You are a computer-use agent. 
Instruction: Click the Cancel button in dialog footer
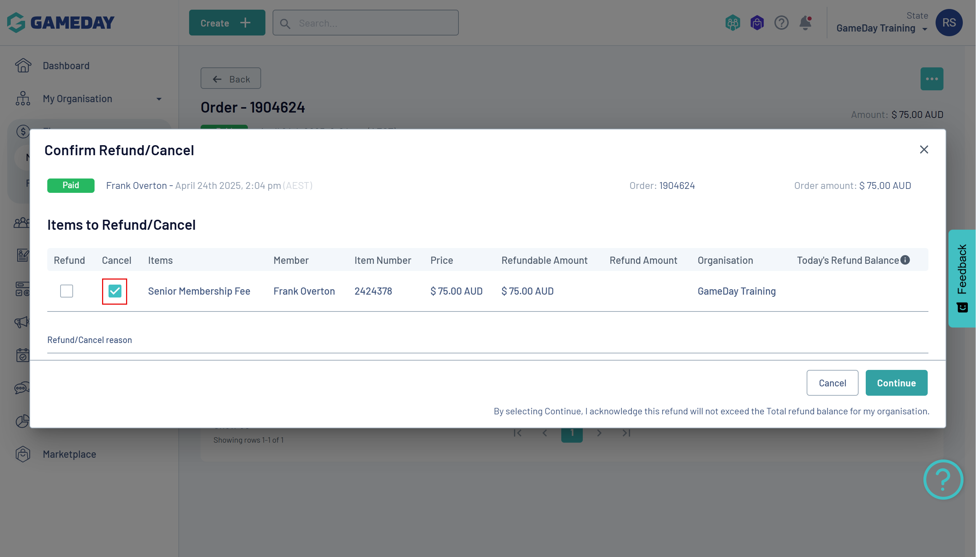tap(832, 383)
